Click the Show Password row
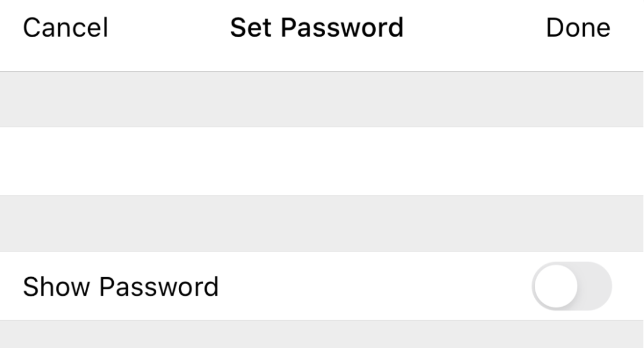The height and width of the screenshot is (348, 644). click(322, 286)
